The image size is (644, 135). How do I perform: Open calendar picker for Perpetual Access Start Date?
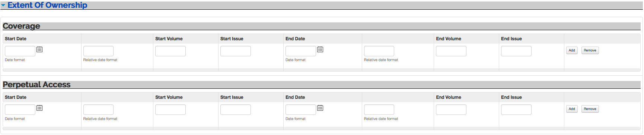point(39,108)
